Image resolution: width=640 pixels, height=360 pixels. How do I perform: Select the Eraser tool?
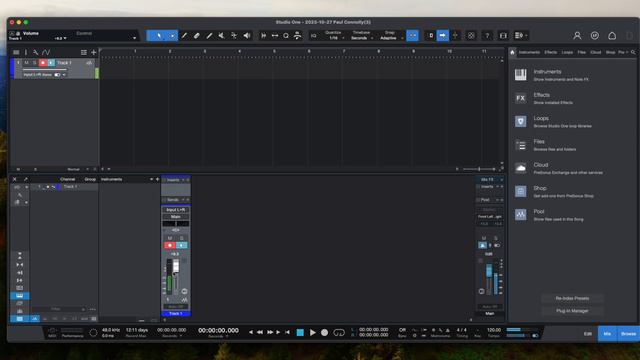point(197,36)
